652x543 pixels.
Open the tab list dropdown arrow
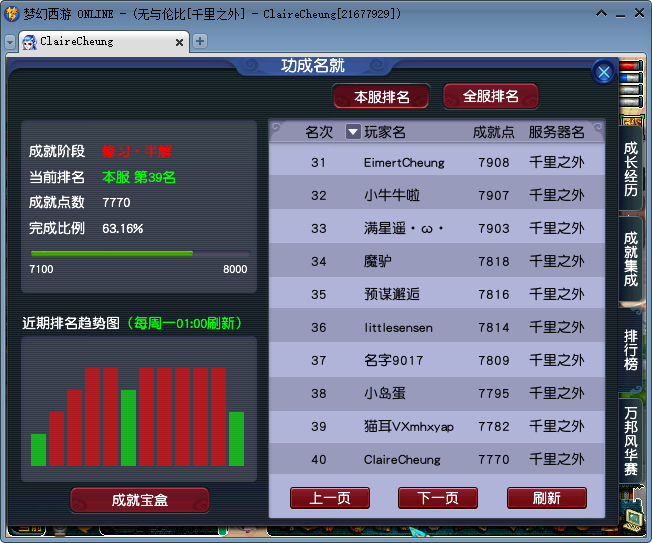10,42
